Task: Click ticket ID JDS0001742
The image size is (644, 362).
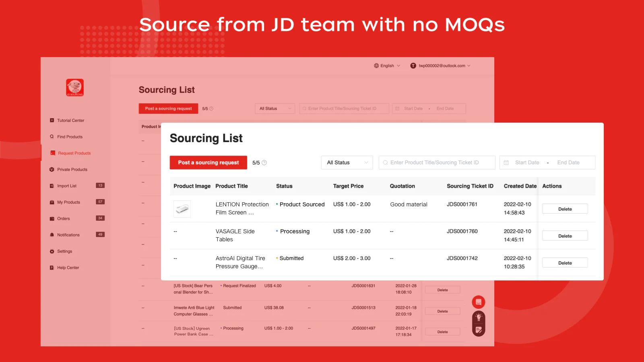Action: coord(462,258)
